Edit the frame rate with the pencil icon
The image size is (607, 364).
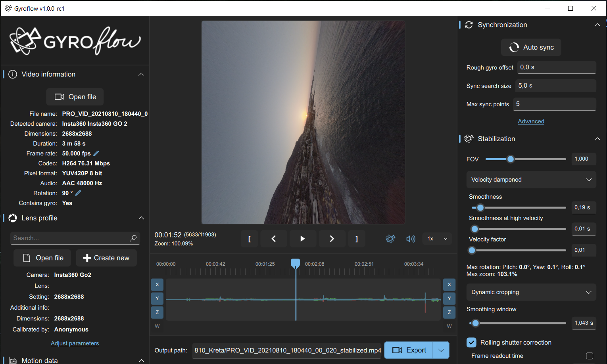tap(96, 153)
